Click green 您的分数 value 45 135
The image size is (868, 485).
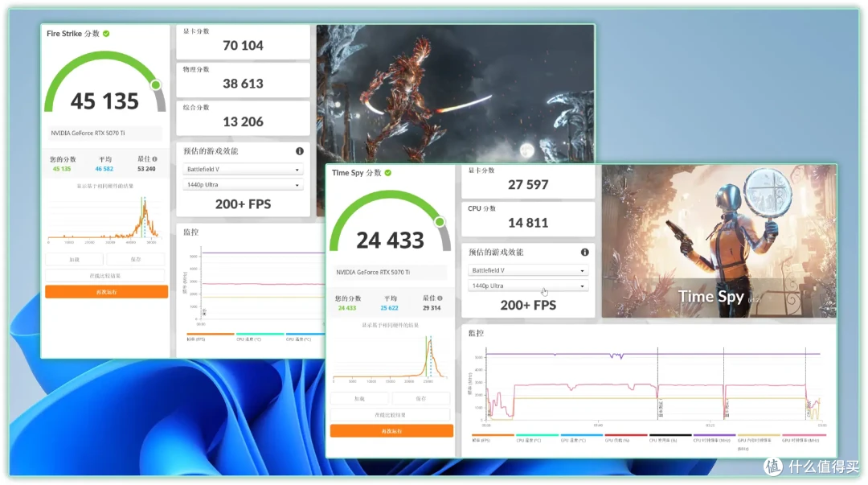pos(62,169)
